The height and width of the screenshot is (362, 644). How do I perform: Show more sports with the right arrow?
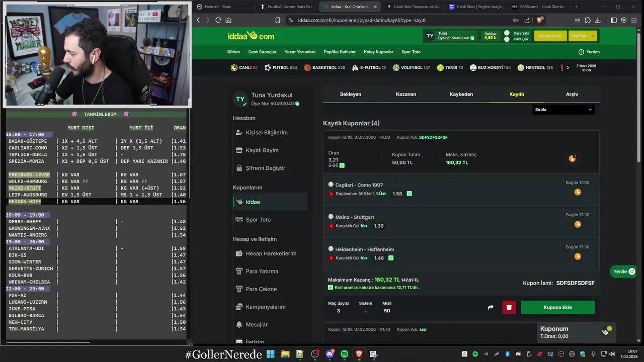568,67
